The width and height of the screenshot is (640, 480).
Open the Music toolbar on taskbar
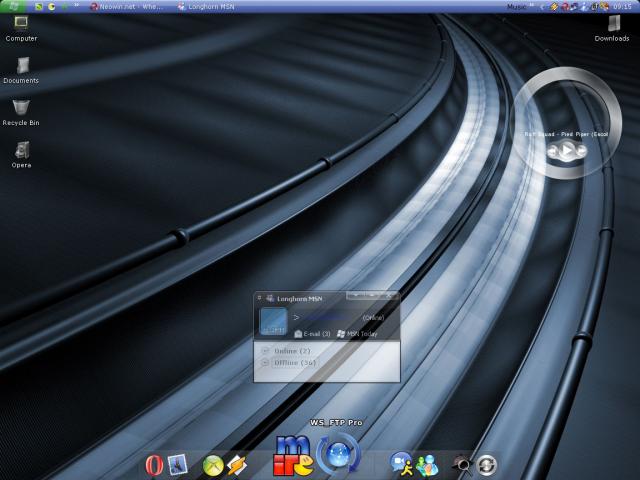point(516,7)
